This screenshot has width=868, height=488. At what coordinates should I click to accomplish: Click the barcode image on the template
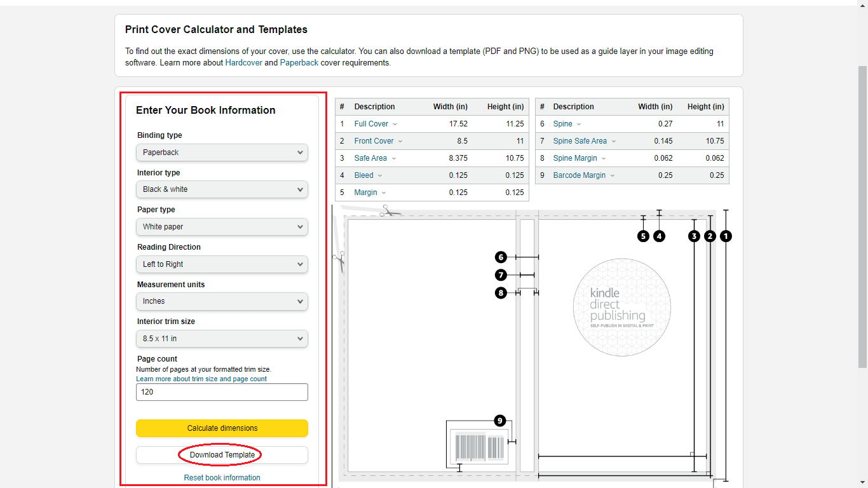479,447
